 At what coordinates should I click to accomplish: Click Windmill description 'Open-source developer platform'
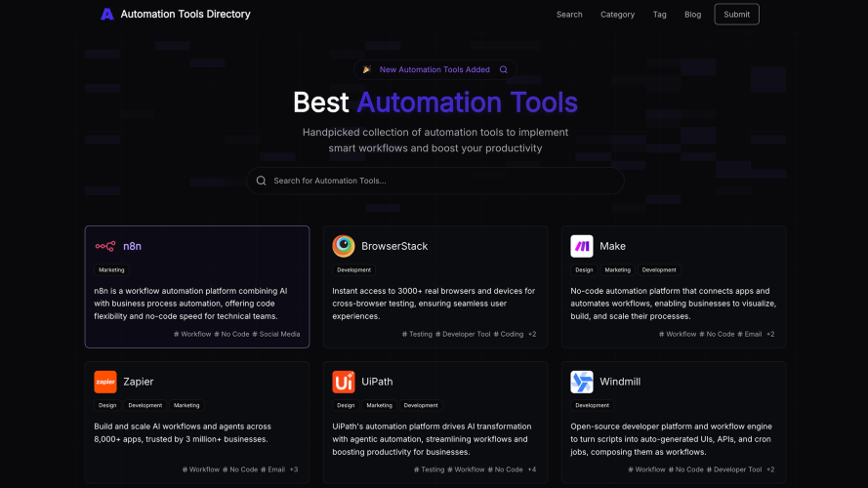(671, 439)
